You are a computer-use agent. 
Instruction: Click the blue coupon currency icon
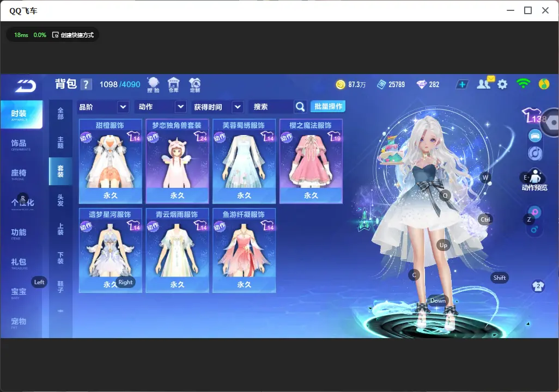click(381, 84)
